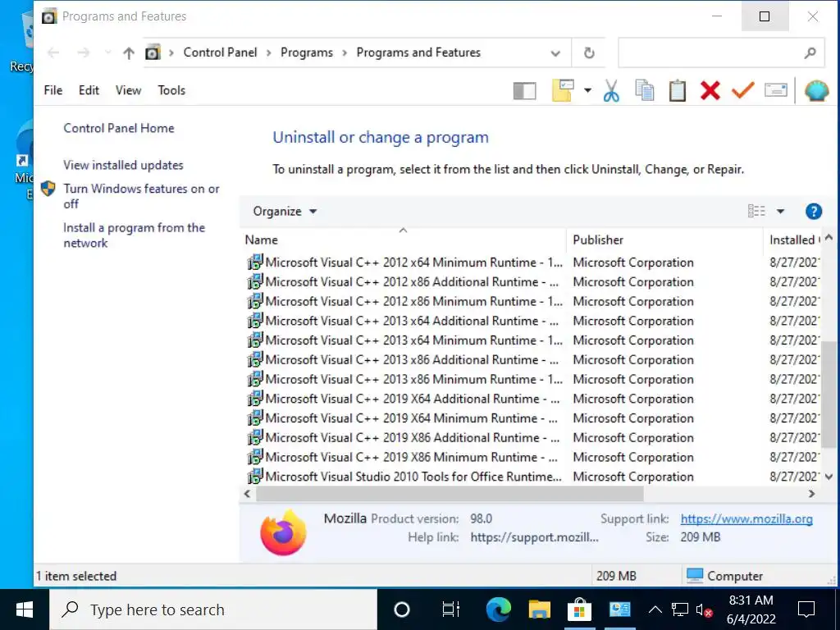Click the refresh address bar icon

[x=589, y=52]
